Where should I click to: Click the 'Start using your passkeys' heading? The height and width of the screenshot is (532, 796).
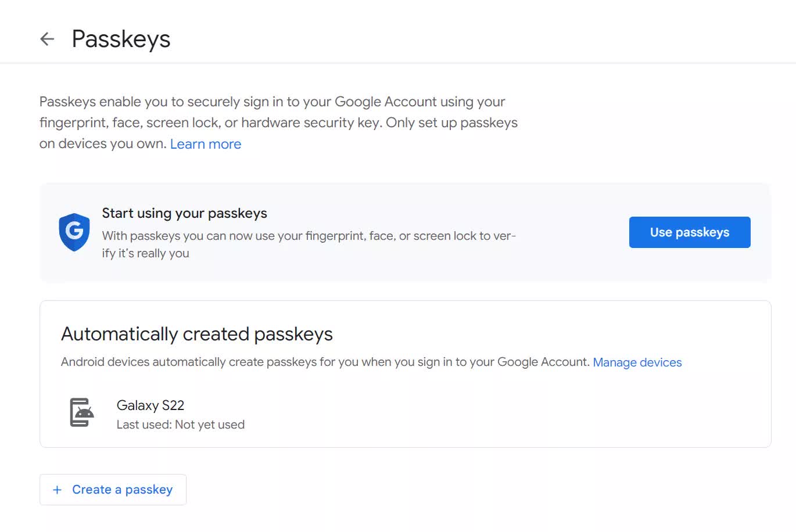click(185, 213)
